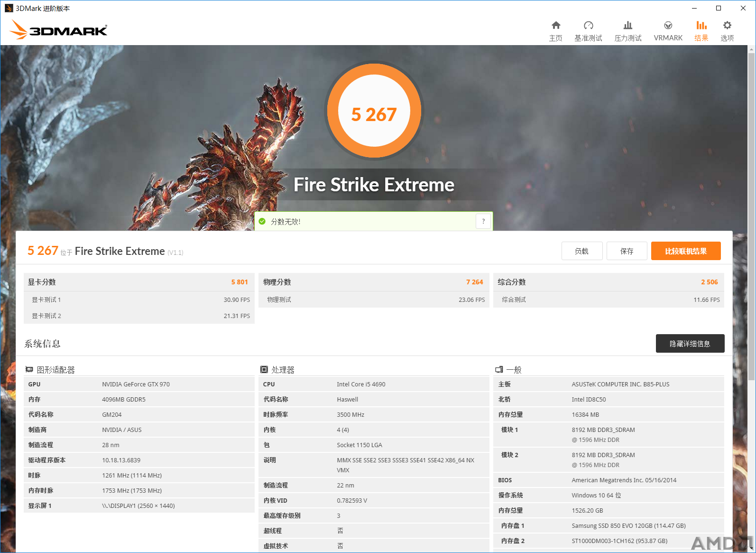Click the graphics adapter icon 图形适配器
The width and height of the screenshot is (756, 553).
[x=29, y=369]
